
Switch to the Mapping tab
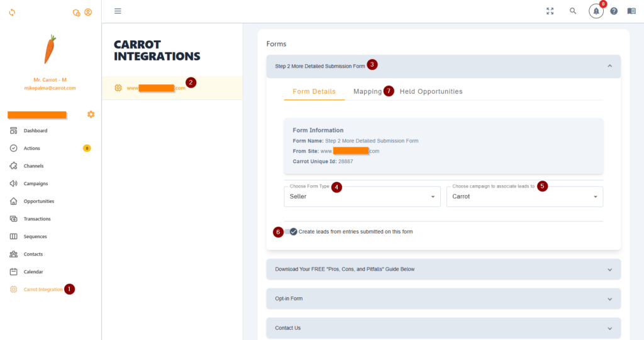[x=367, y=92]
